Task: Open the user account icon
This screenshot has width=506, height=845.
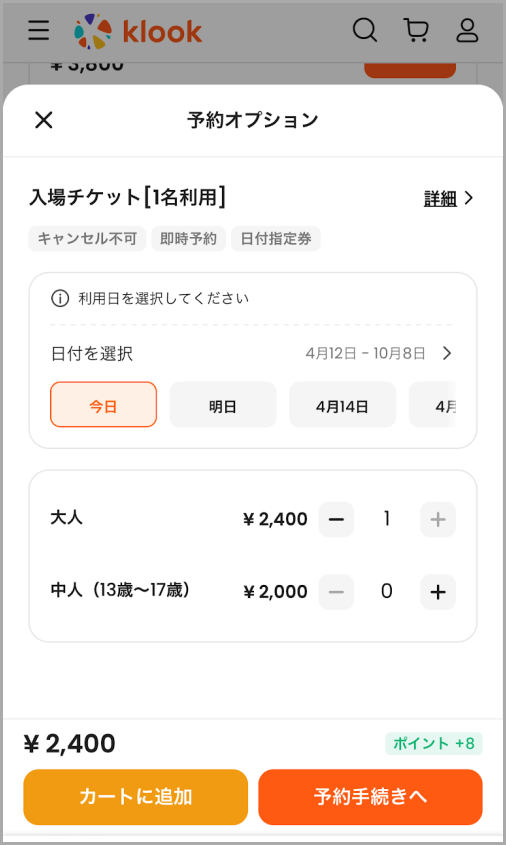Action: tap(467, 30)
